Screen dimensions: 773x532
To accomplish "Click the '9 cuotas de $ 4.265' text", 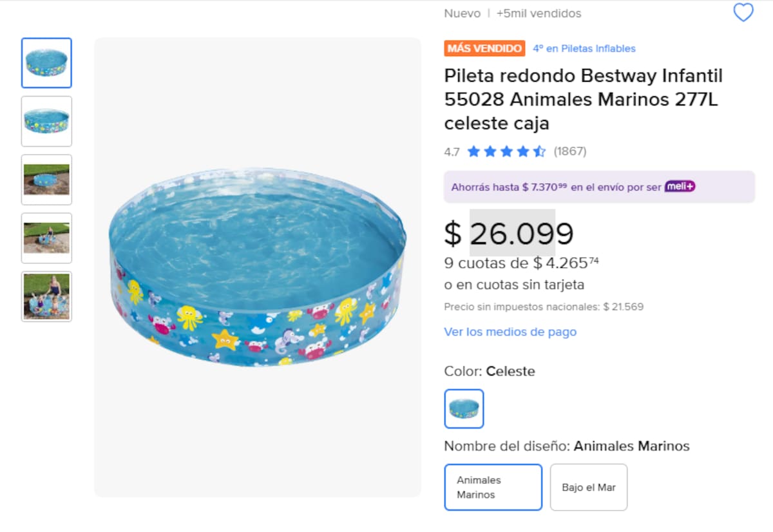I will pos(517,263).
